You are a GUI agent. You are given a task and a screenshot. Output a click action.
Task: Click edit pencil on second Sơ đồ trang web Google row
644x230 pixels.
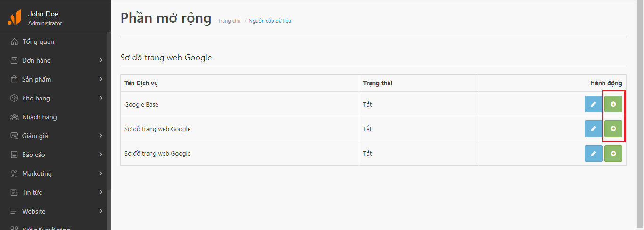coord(593,153)
